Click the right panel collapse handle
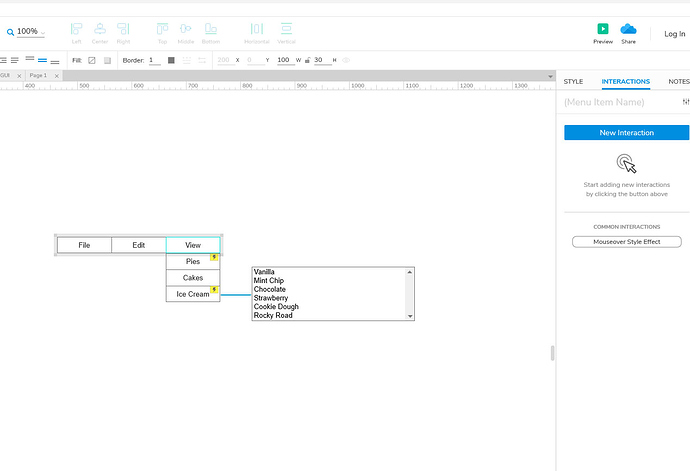Screen dimensions: 690x471 [552, 353]
